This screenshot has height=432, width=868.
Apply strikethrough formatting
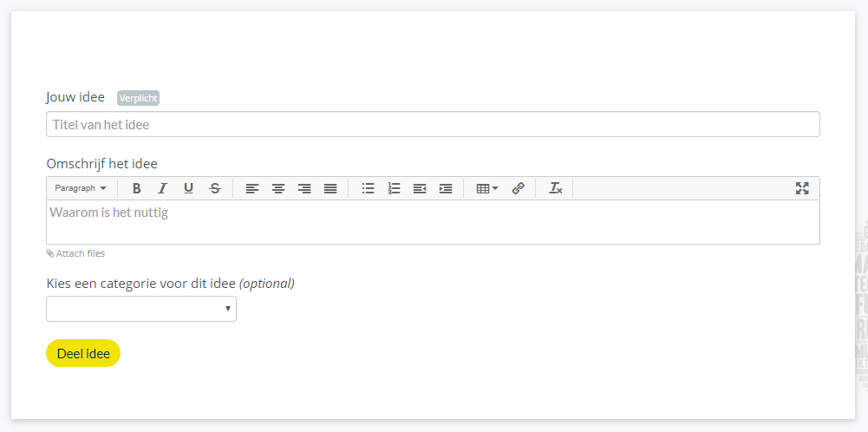[215, 188]
